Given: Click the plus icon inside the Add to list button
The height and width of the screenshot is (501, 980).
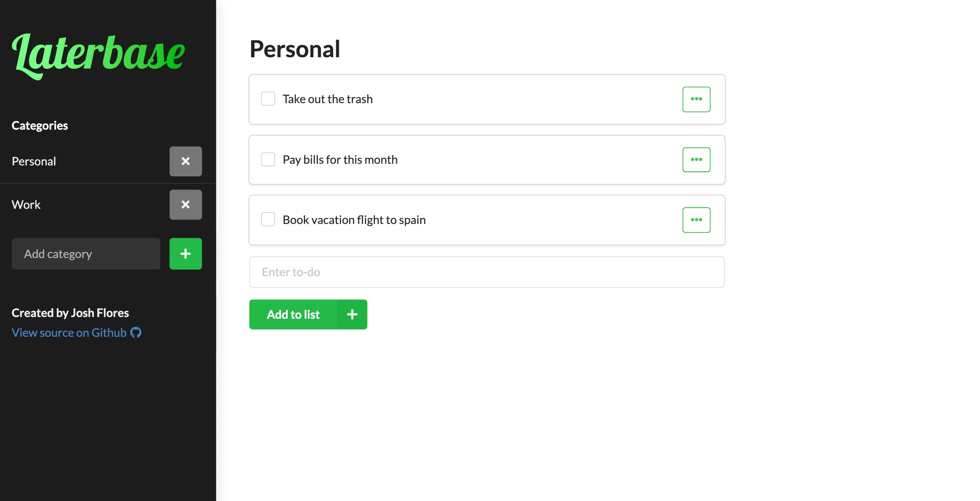Looking at the screenshot, I should coord(352,314).
